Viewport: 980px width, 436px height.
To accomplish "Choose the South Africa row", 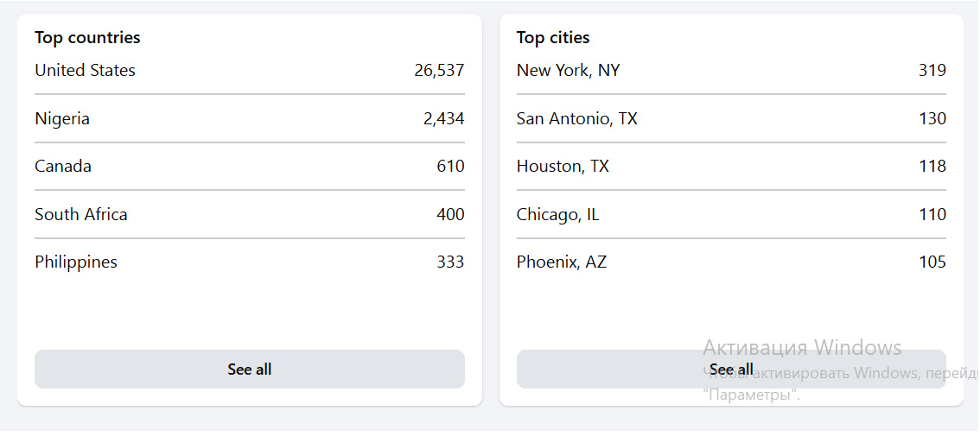I will coord(250,214).
